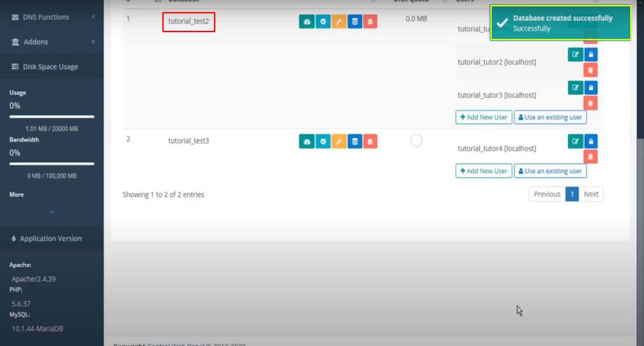
Task: Click the lock icon for tutorial_tutor2
Action: (x=591, y=54)
